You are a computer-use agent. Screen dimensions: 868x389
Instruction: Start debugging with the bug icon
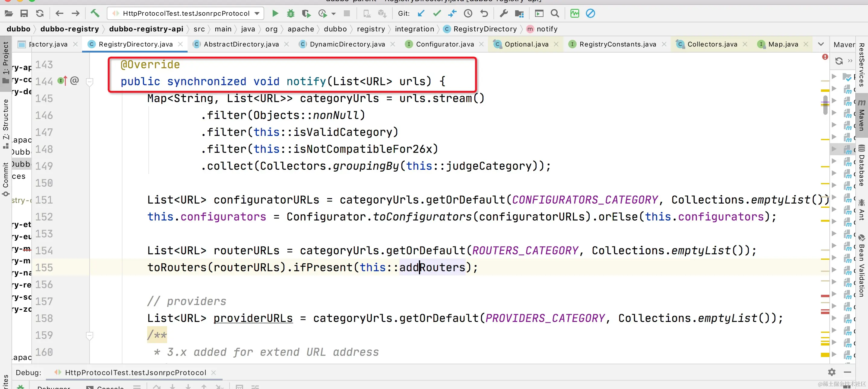[x=290, y=14]
